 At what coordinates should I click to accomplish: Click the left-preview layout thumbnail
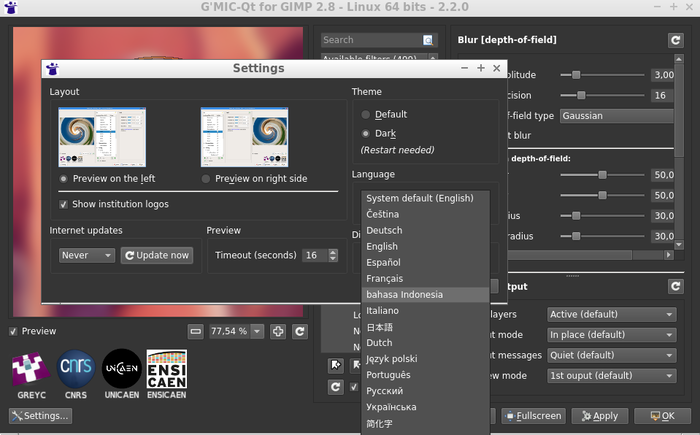tap(102, 137)
